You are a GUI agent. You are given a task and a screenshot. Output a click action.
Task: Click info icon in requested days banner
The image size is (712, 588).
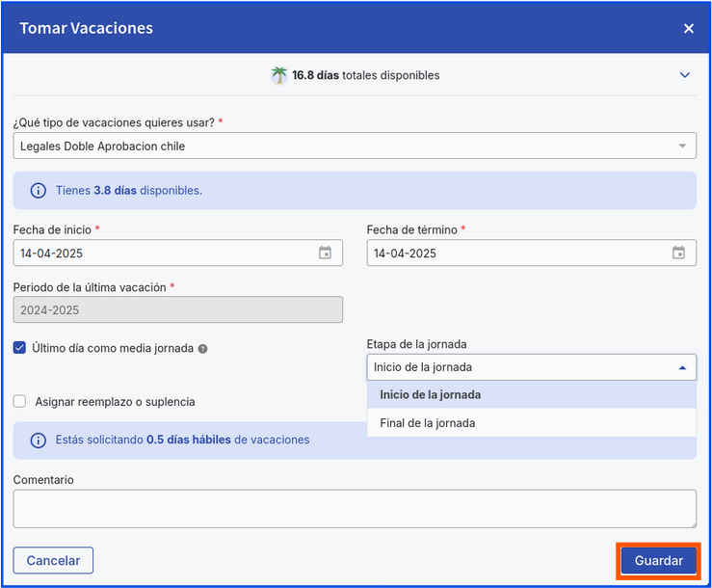pos(39,441)
